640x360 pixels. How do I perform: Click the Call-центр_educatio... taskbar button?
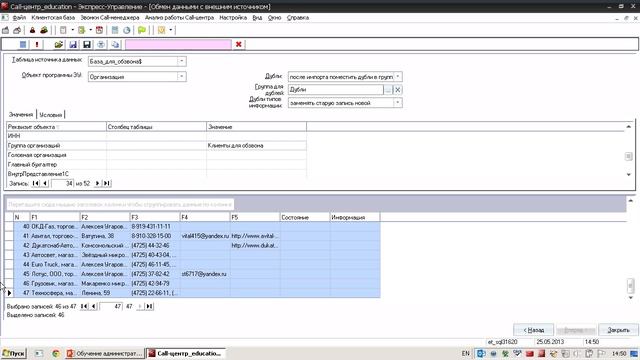(185, 353)
